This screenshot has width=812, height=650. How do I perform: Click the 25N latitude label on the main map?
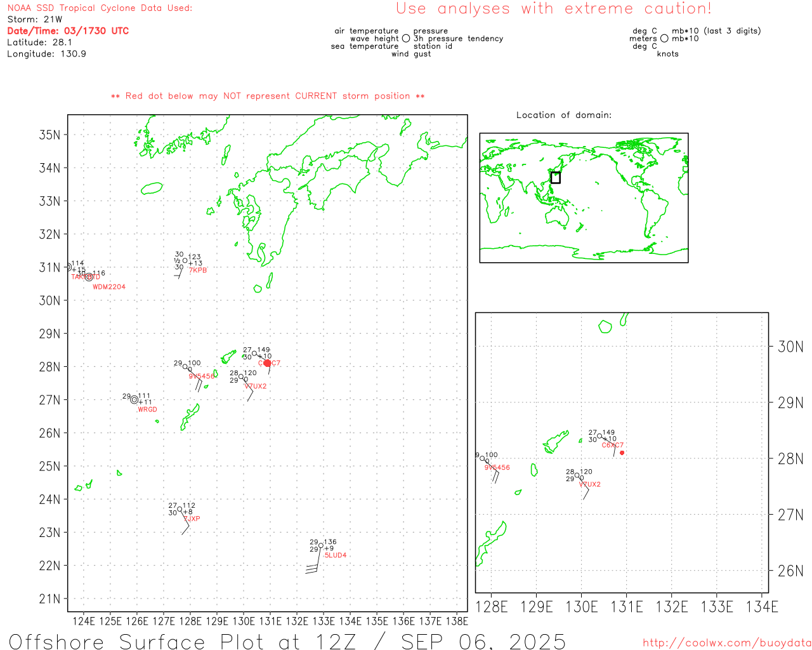[x=50, y=466]
